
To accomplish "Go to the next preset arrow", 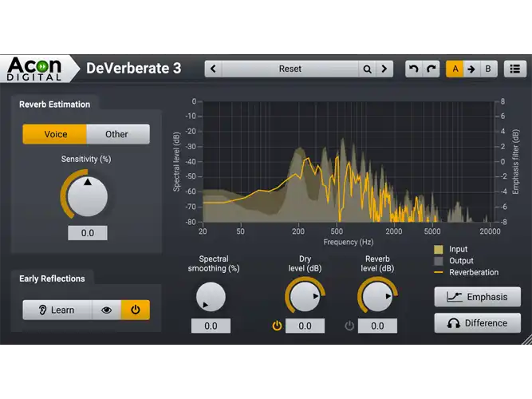I will [x=384, y=69].
